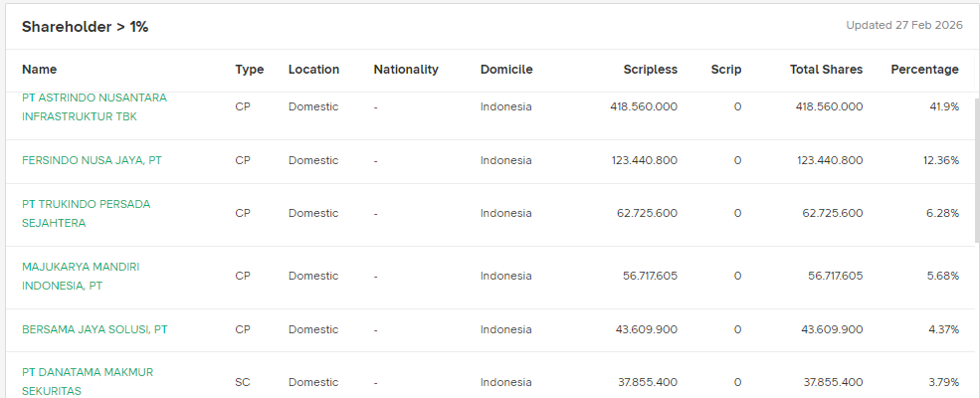
Task: Sort by the Total Shares column header
Action: coord(826,70)
